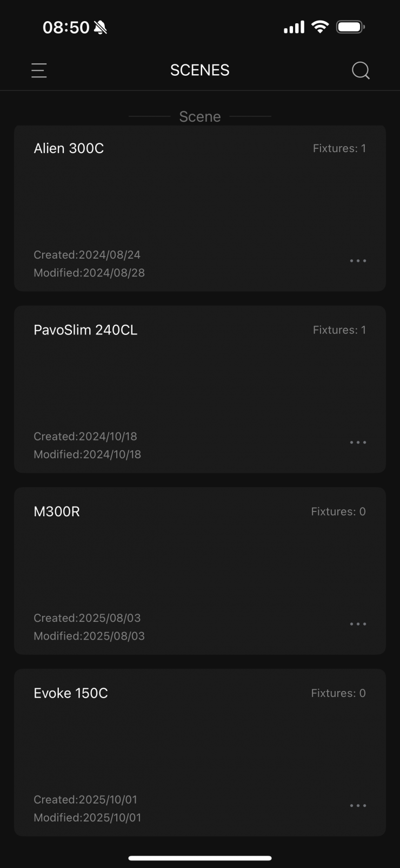400x868 pixels.
Task: Tap the SCENES header title
Action: pos(199,70)
